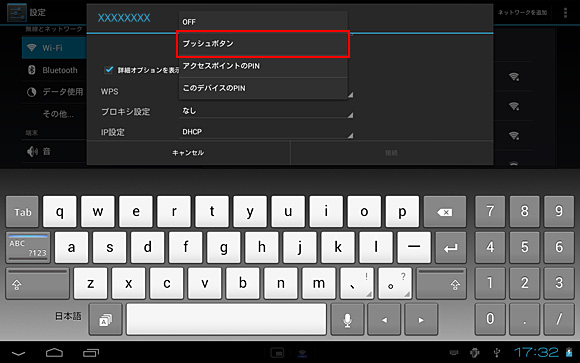
Task: Hide keyboard with the down chevron nav button
Action: pos(18,353)
